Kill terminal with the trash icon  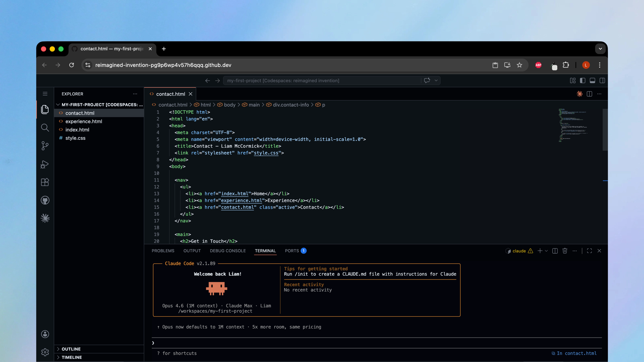coord(565,251)
